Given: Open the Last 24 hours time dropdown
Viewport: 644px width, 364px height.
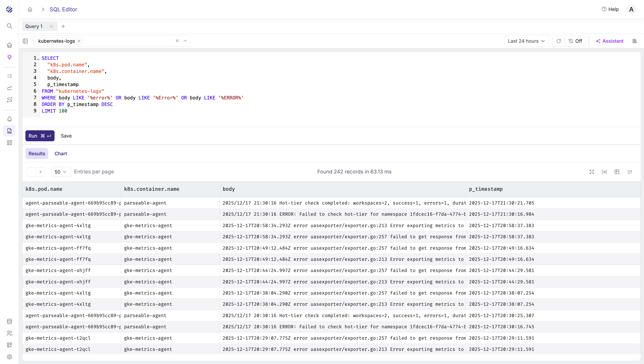Looking at the screenshot, I should [x=526, y=41].
